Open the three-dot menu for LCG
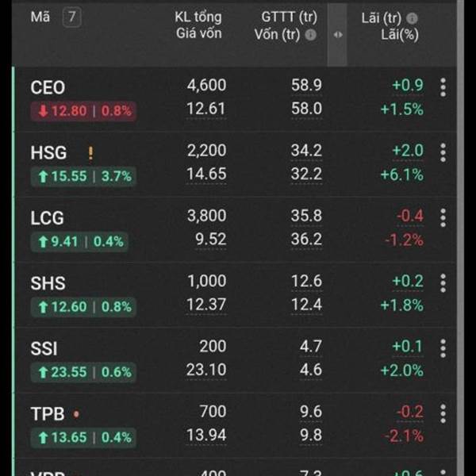Screen dimensions: 476x476 tap(443, 218)
